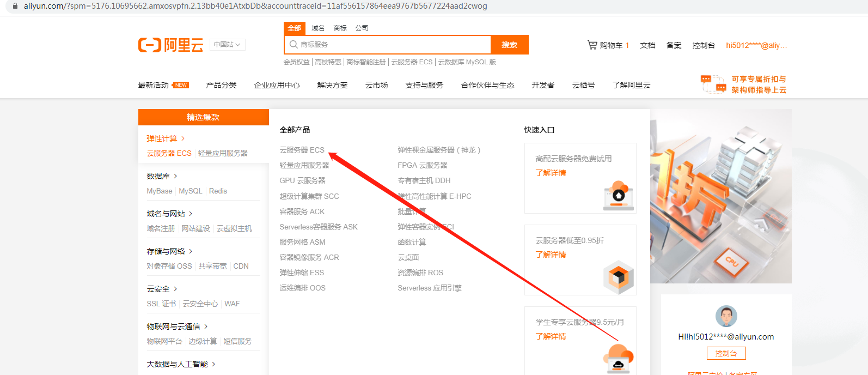This screenshot has height=375, width=868.
Task: Expand the 弹性计算 category
Action: (166, 138)
